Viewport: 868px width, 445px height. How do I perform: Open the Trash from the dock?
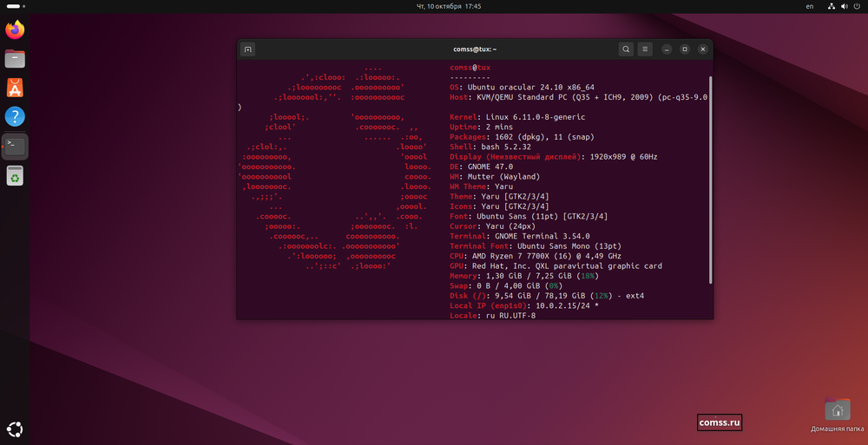(15, 175)
